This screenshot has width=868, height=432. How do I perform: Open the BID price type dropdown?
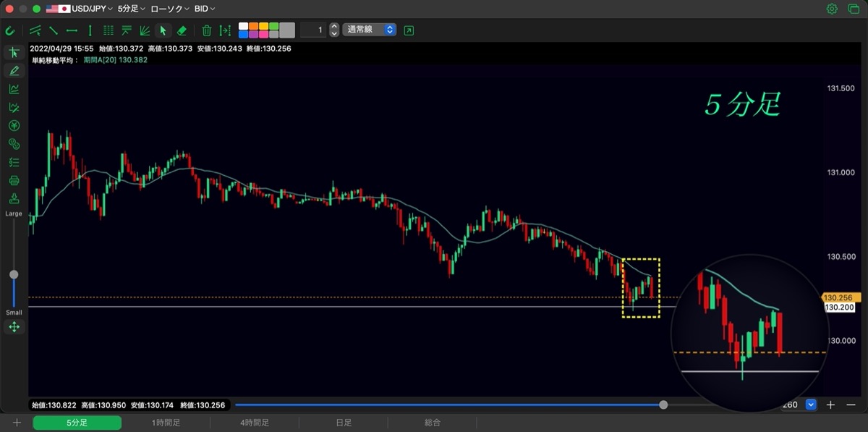[x=205, y=9]
